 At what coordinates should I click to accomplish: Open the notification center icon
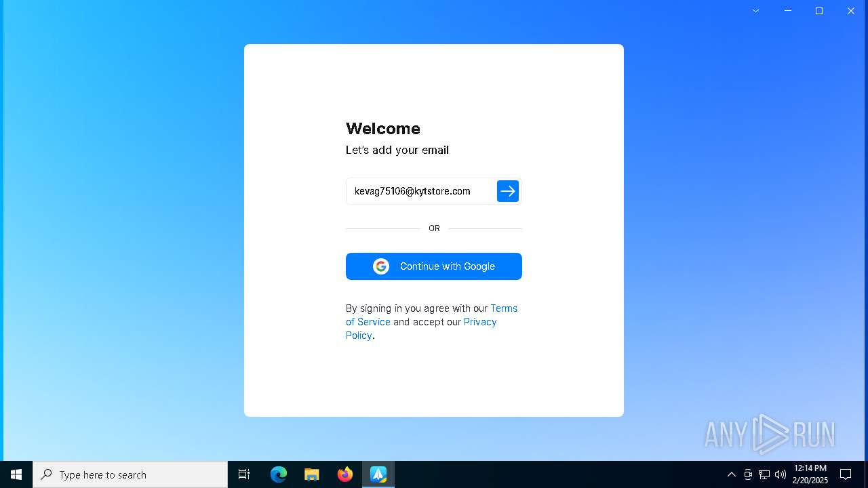(x=846, y=474)
